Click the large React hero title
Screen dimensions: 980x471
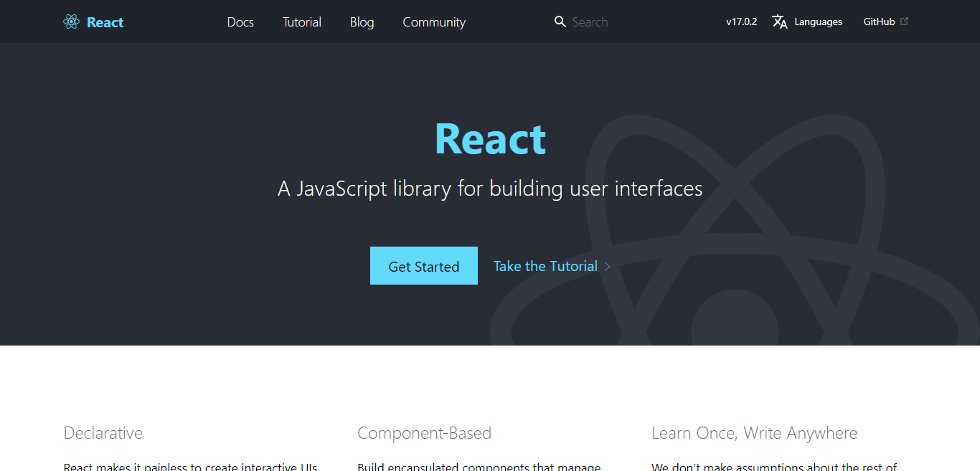(x=490, y=138)
